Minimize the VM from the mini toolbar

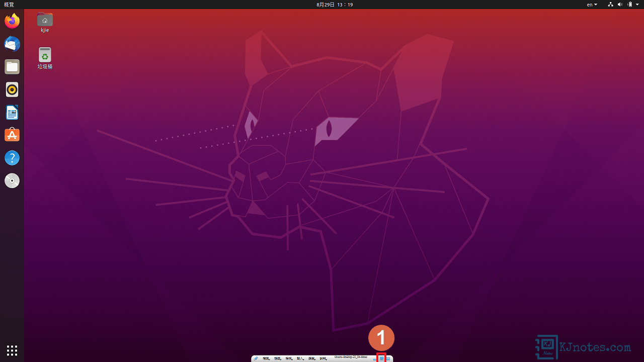click(x=375, y=359)
